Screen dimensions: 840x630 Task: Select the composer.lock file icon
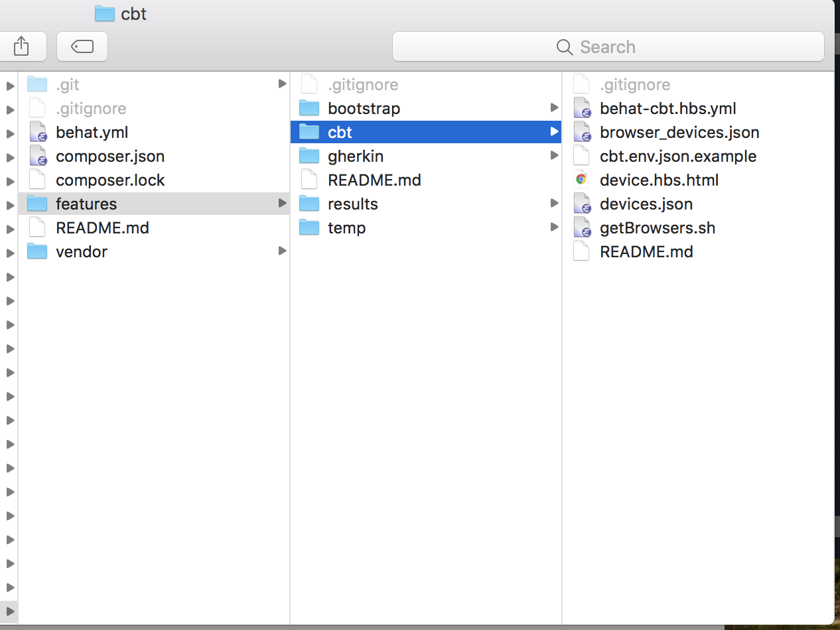point(38,180)
